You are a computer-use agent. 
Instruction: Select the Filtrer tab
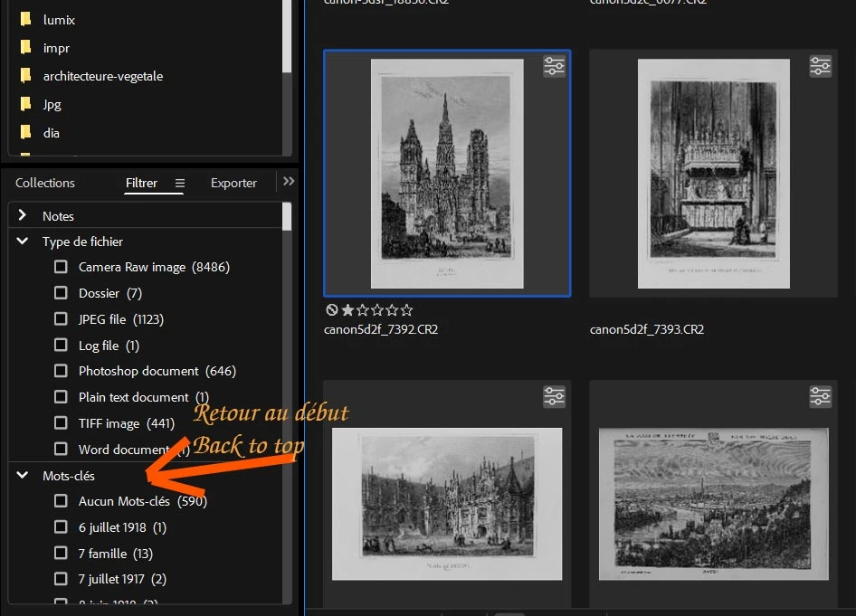click(x=141, y=183)
